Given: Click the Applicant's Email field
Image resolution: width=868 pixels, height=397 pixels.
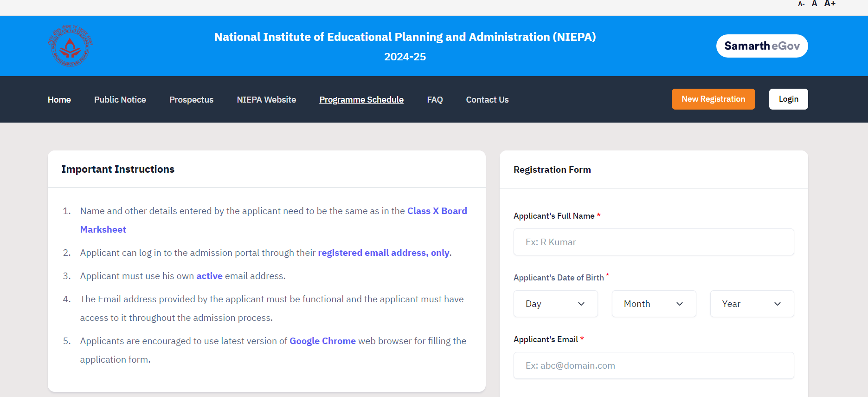Looking at the screenshot, I should [653, 365].
